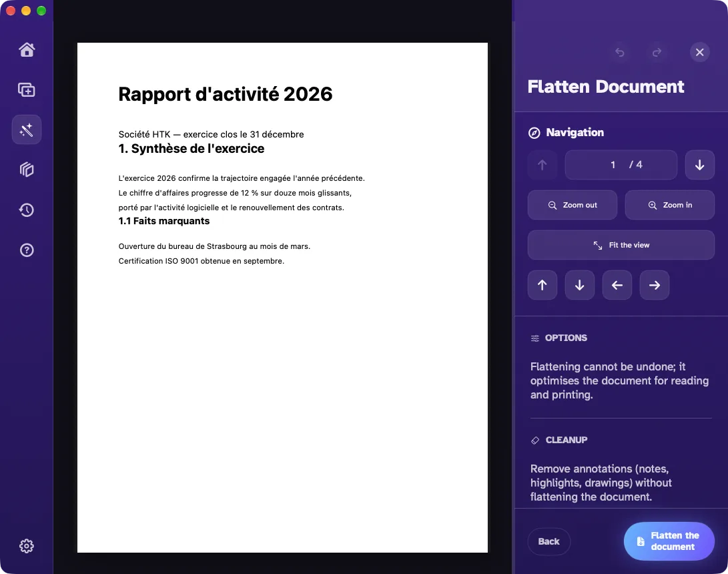
Task: Click the page number field
Action: [621, 165]
